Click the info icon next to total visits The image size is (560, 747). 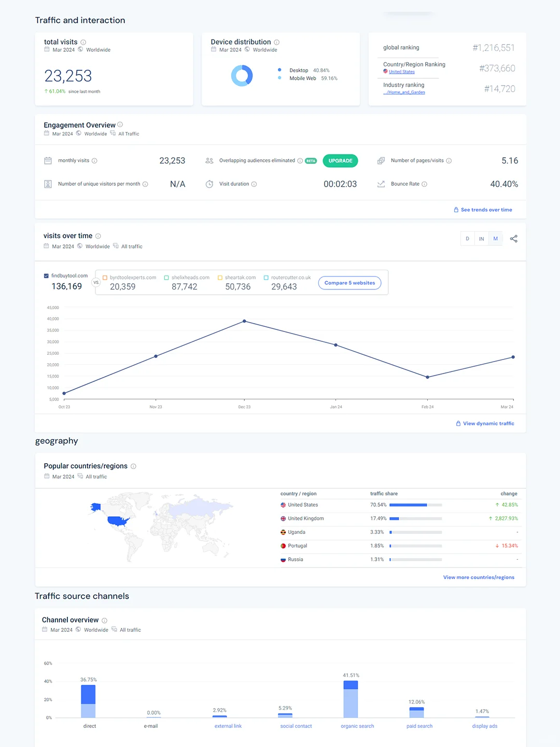point(83,42)
